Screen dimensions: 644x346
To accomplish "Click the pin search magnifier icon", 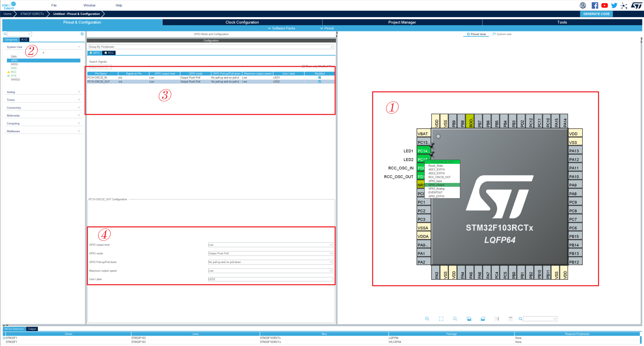I will [x=520, y=319].
